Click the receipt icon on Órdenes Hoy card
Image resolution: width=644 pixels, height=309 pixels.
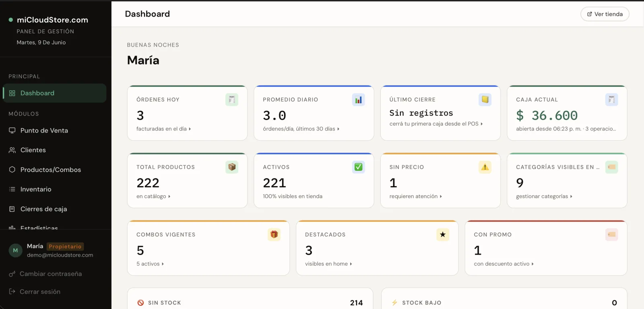click(232, 100)
